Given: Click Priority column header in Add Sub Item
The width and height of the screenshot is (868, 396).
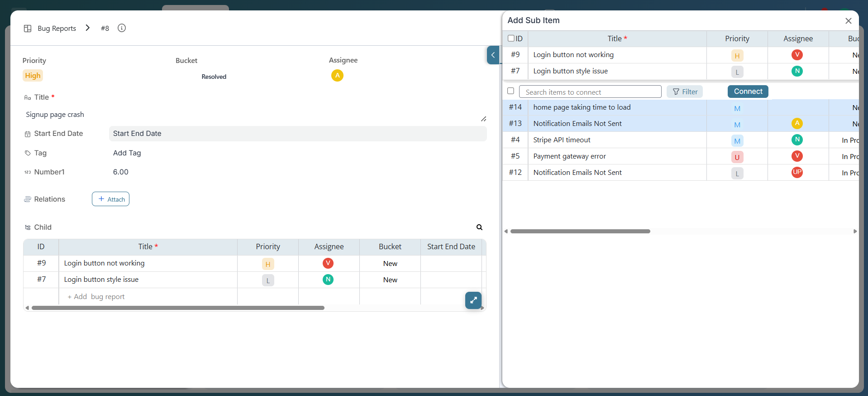Looking at the screenshot, I should pos(737,39).
